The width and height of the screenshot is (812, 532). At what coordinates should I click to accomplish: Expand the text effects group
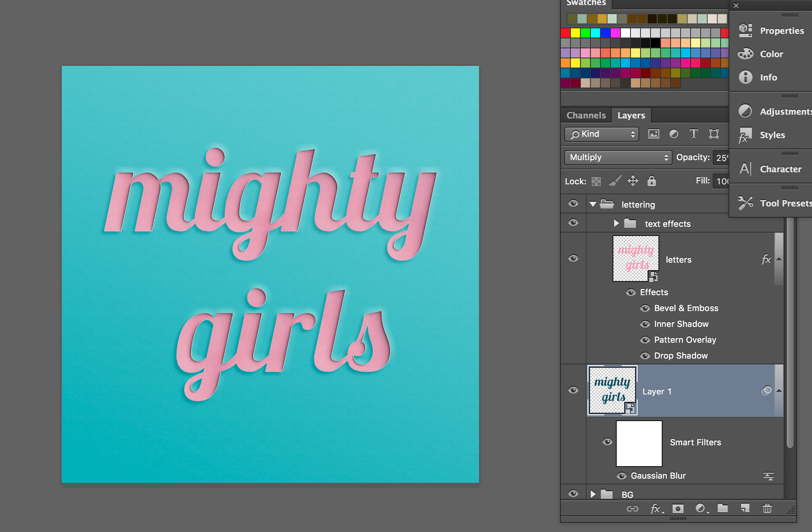(616, 223)
